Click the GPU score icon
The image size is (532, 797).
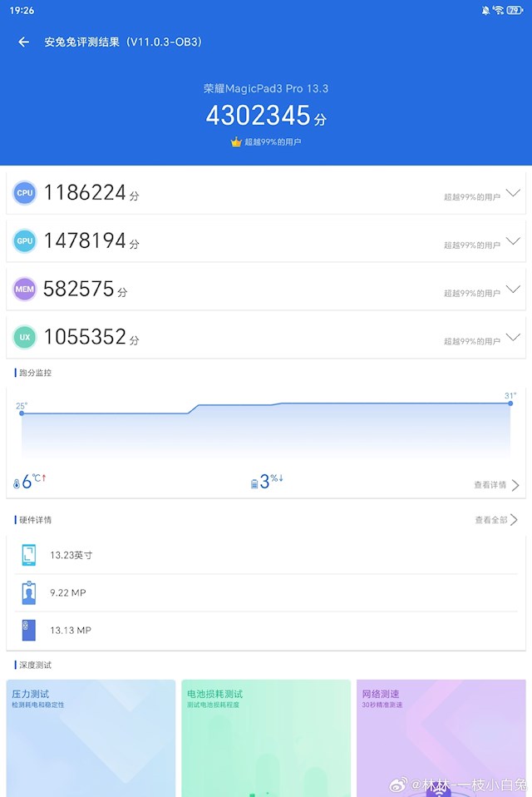25,241
